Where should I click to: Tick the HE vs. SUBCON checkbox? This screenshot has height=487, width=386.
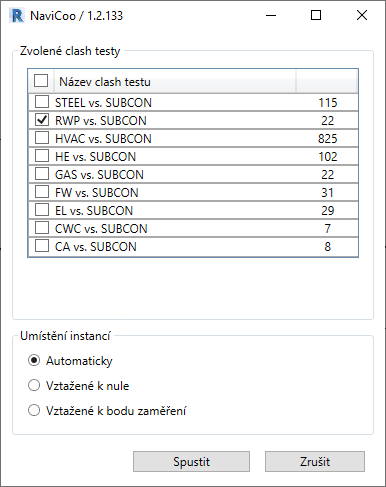click(42, 156)
